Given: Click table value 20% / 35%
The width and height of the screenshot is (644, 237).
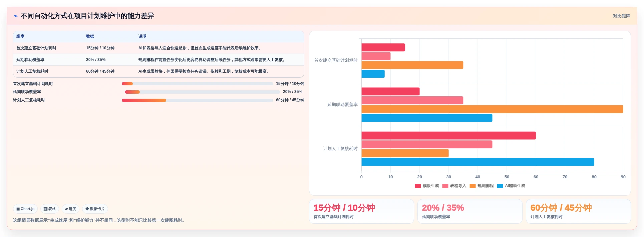Looking at the screenshot, I should 96,60.
